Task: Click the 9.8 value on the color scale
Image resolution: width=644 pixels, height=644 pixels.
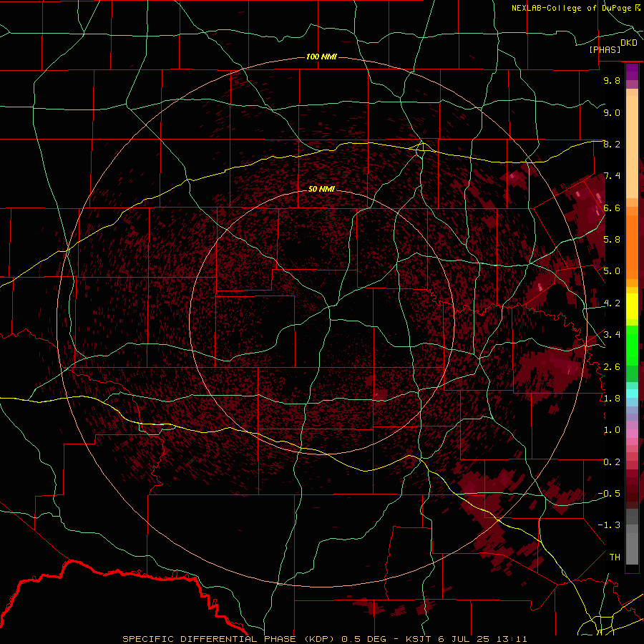Action: tap(612, 80)
